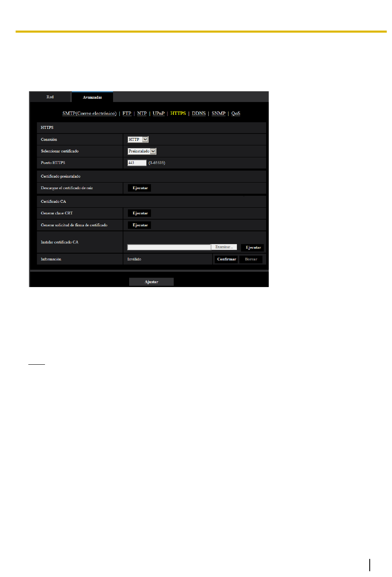Click the Inválido information text
Screen dimensions: 392x577
pos(134,259)
